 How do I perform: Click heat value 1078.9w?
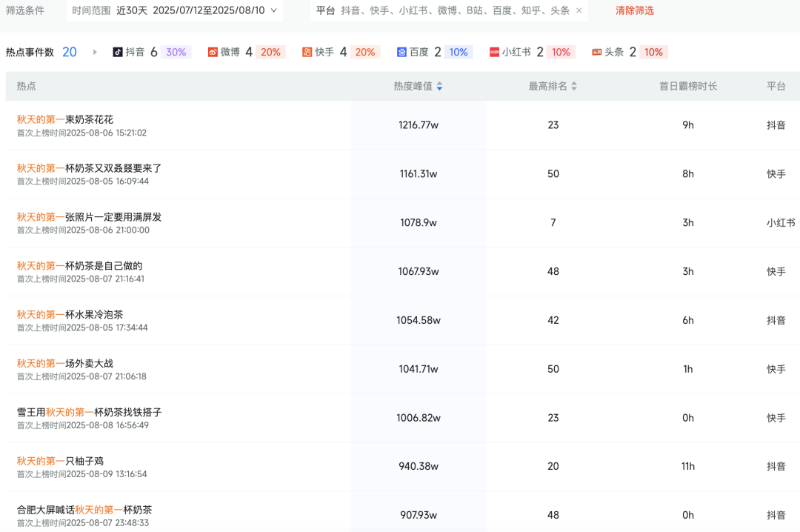419,222
